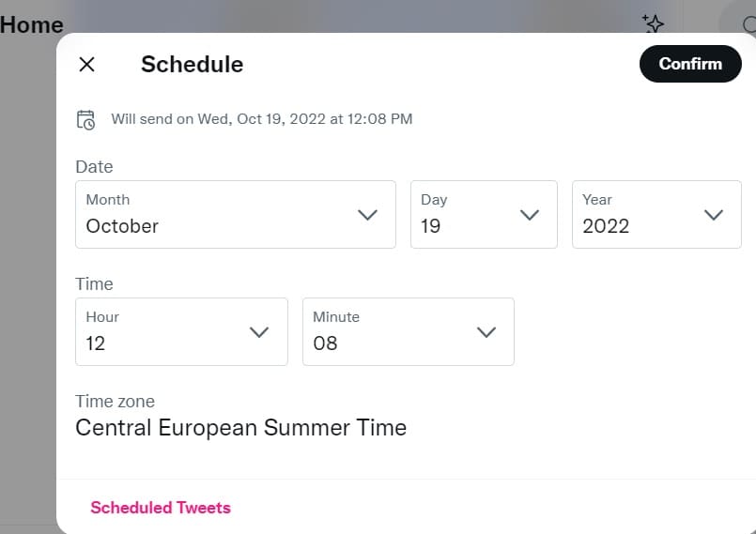Click the sparkle icon in Home header
Image resolution: width=756 pixels, height=534 pixels.
(653, 23)
